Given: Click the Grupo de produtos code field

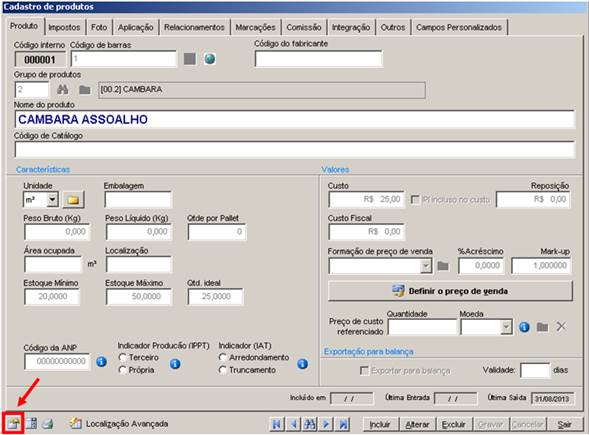Looking at the screenshot, I should point(32,90).
